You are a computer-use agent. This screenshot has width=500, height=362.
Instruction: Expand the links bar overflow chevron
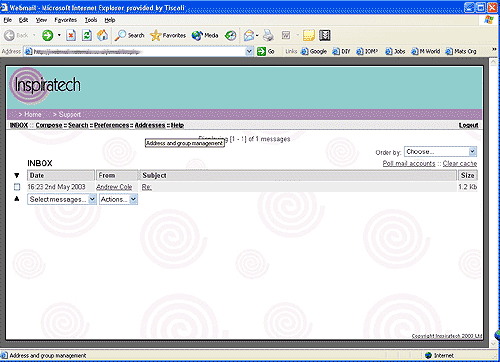494,50
